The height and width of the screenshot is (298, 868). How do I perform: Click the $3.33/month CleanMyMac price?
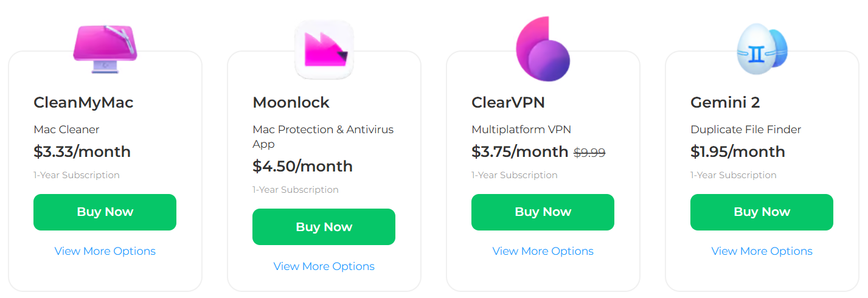click(82, 151)
